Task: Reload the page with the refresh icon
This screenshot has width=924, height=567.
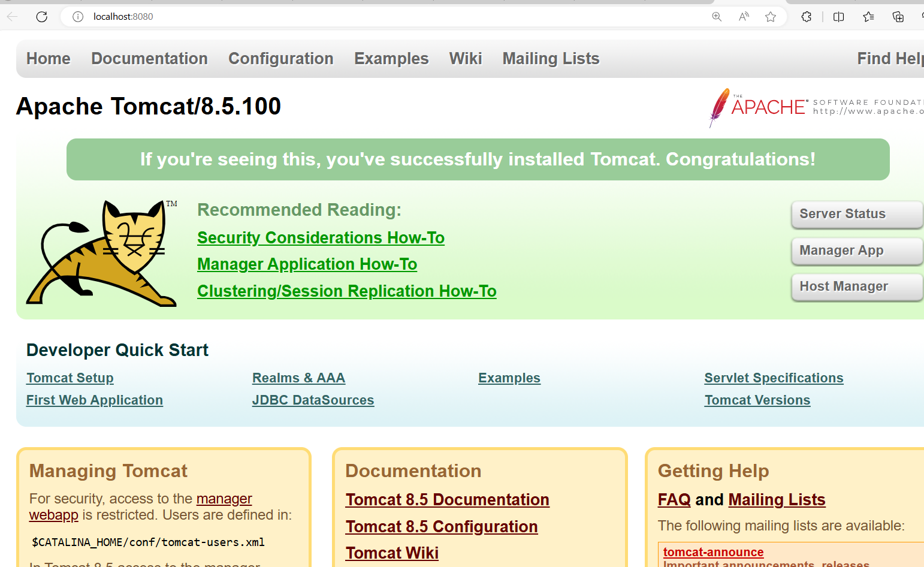Action: click(x=41, y=17)
